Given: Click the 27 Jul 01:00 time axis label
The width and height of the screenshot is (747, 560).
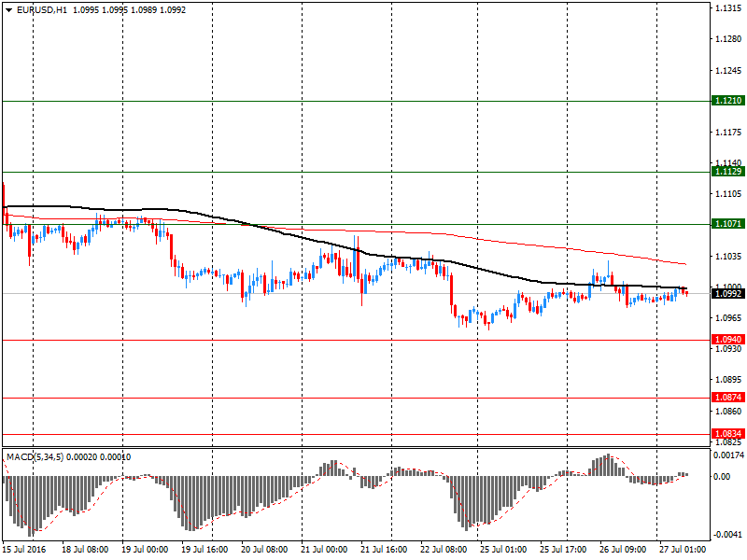Looking at the screenshot, I should pyautogui.click(x=683, y=550).
